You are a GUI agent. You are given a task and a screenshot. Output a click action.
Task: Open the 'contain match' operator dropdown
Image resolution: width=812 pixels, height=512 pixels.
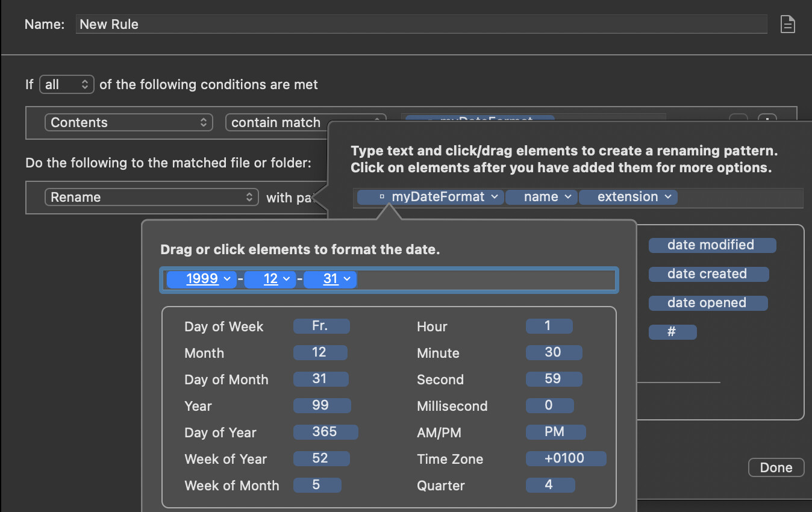click(305, 123)
